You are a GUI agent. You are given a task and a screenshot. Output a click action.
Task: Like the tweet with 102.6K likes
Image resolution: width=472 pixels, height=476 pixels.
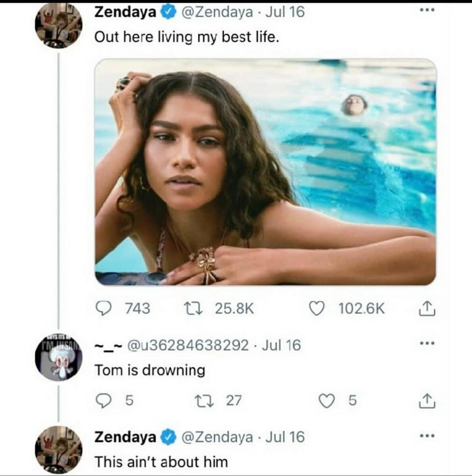tap(317, 308)
